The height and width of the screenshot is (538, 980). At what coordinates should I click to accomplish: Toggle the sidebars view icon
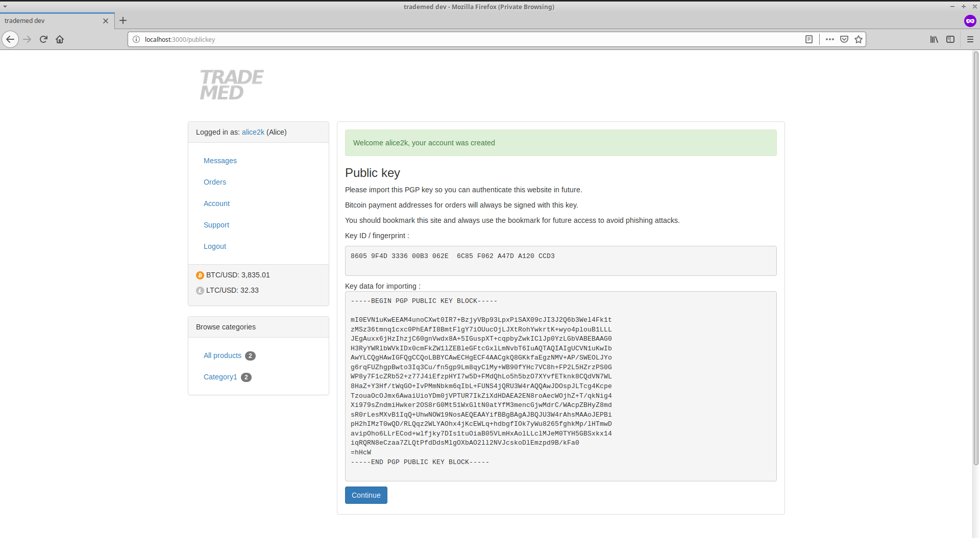click(x=950, y=39)
